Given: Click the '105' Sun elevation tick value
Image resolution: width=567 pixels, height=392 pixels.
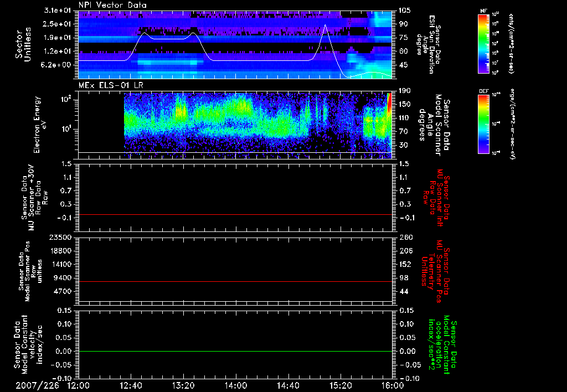Looking at the screenshot, I should tap(405, 11).
